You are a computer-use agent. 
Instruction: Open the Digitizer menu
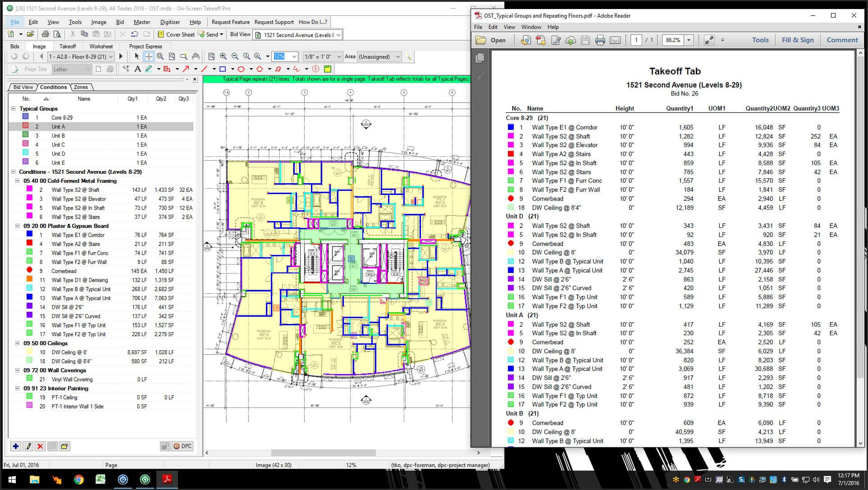tap(170, 22)
